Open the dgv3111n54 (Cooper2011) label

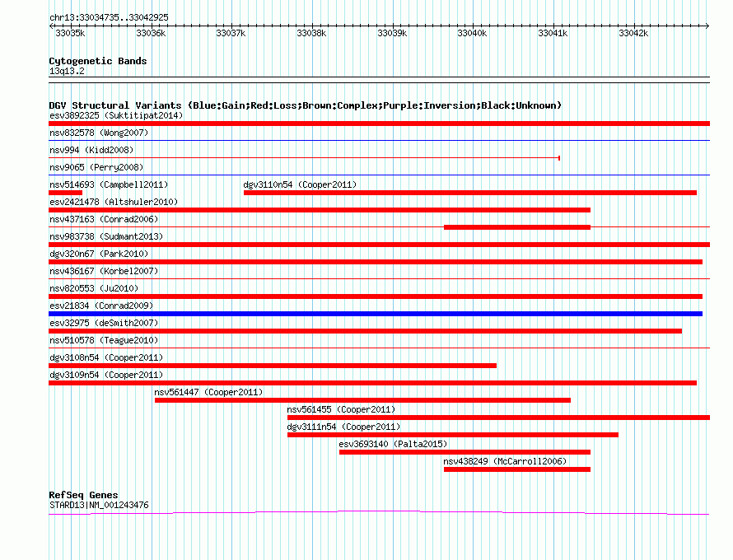pyautogui.click(x=343, y=427)
